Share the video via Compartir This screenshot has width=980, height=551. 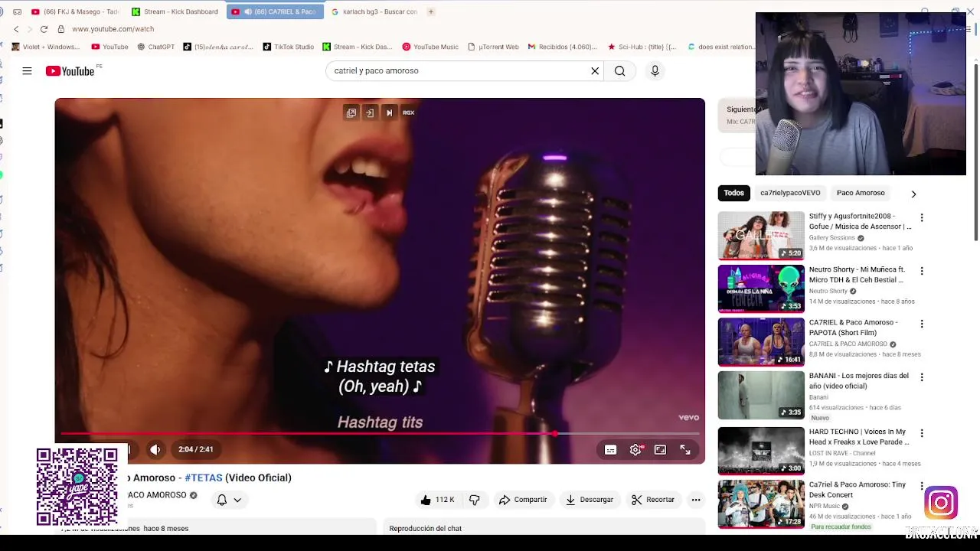(x=523, y=500)
